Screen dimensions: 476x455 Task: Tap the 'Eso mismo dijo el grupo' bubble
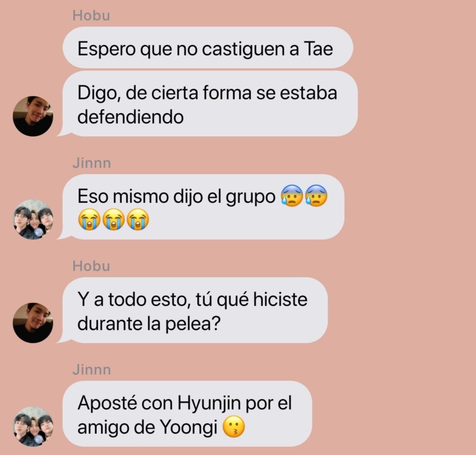(x=201, y=207)
